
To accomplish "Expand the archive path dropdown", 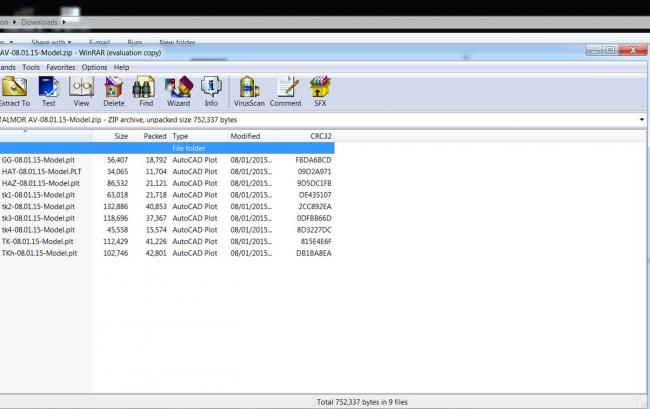I will click(x=641, y=120).
